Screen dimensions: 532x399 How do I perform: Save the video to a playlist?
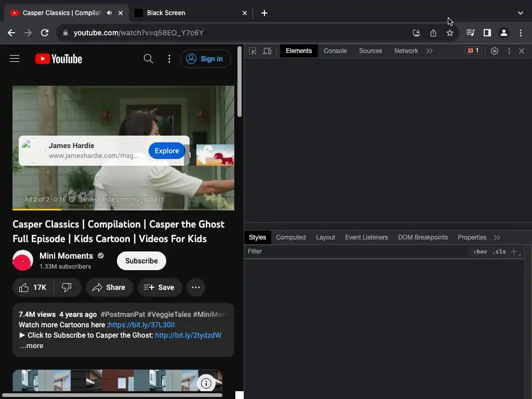(159, 287)
